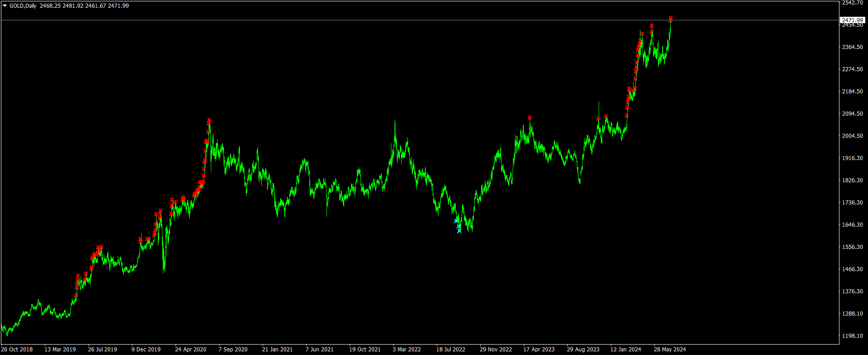Select the 2004.50 price scale label
Image resolution: width=868 pixels, height=355 pixels.
click(x=853, y=136)
